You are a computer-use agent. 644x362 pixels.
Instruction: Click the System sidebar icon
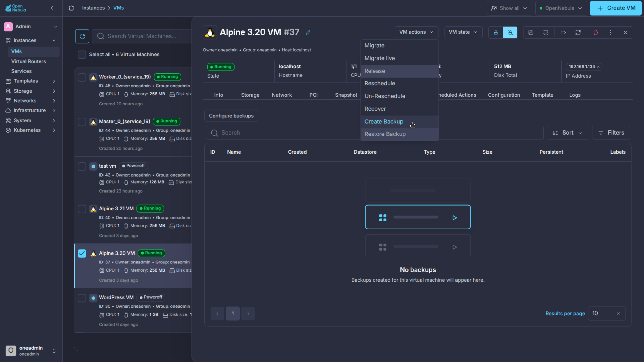(x=8, y=120)
